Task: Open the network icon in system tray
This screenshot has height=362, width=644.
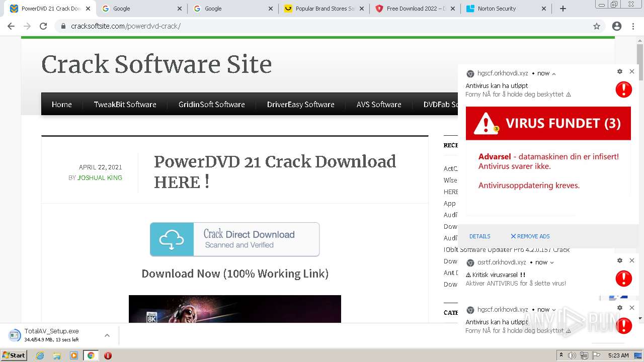Action: pyautogui.click(x=584, y=355)
